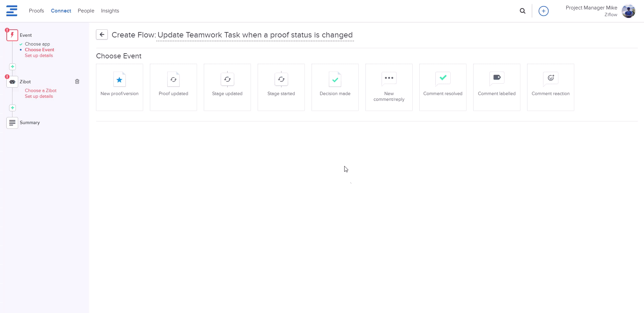Image resolution: width=644 pixels, height=313 pixels.
Task: Add step after Zibot with plus
Action: coord(12,108)
